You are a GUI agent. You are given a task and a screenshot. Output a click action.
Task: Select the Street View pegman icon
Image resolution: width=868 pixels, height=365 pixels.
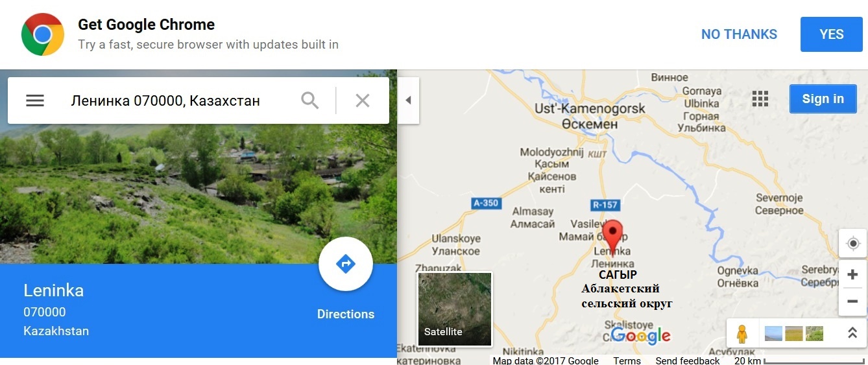pos(742,334)
